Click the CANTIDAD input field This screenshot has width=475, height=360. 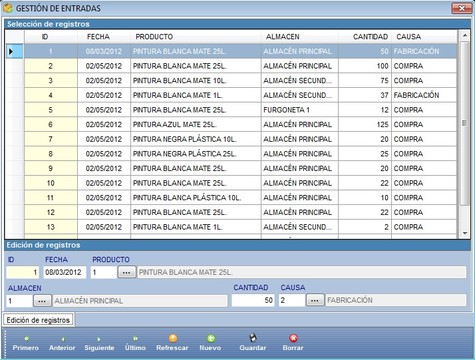pyautogui.click(x=253, y=300)
